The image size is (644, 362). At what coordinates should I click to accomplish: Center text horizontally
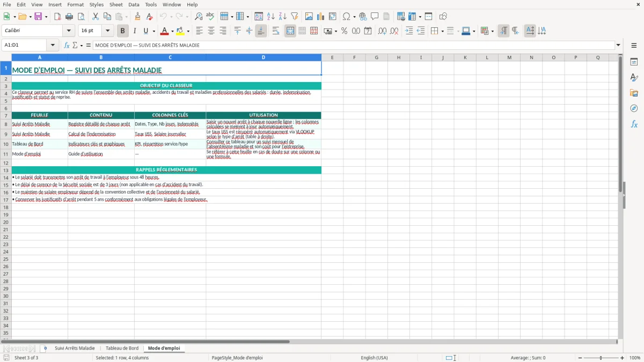click(x=211, y=31)
